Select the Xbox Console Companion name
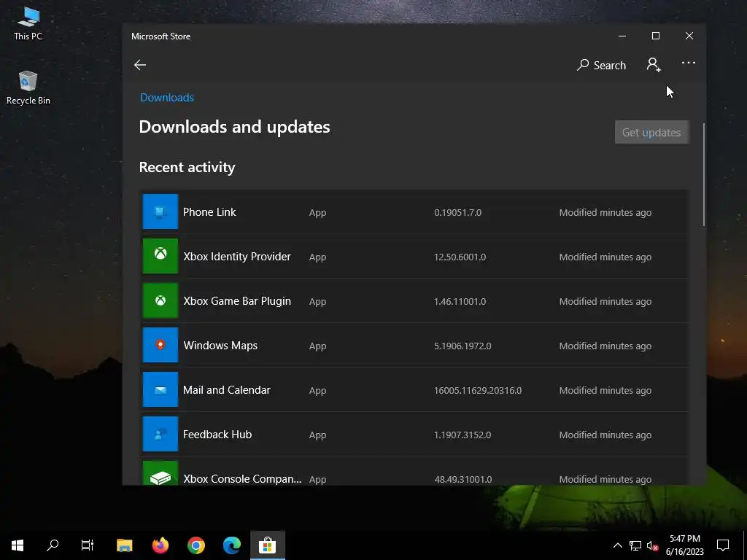 tap(242, 479)
